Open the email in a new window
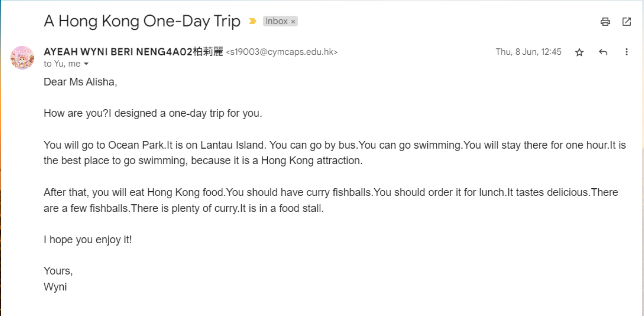 pos(627,22)
